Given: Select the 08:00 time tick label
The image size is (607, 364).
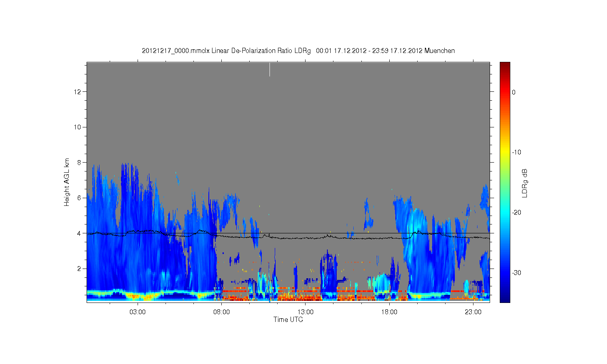Looking at the screenshot, I should (222, 312).
